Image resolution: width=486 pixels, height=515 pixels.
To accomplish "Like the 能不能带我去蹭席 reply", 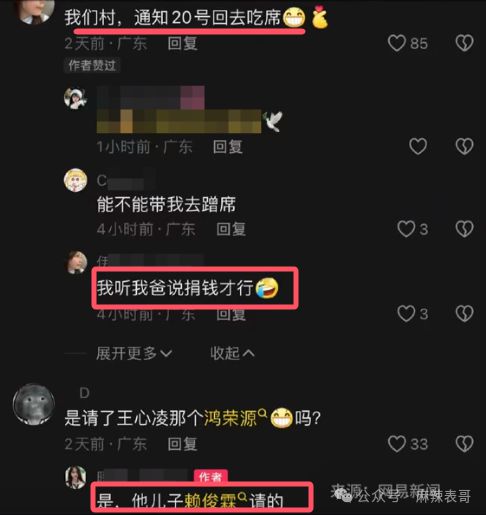I will [406, 229].
